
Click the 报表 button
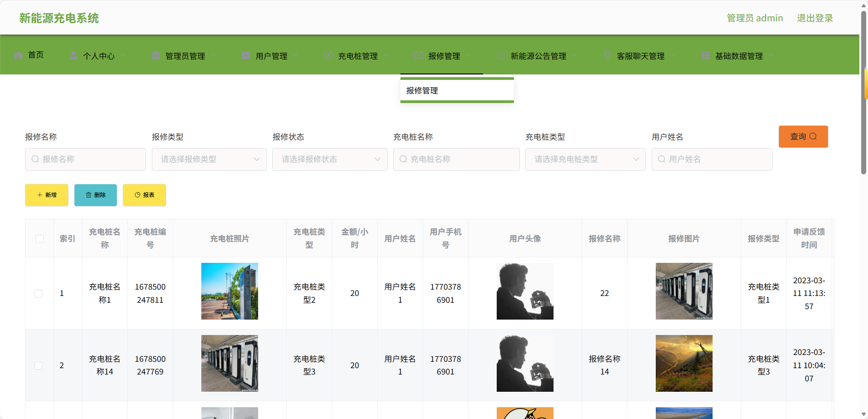pyautogui.click(x=145, y=195)
